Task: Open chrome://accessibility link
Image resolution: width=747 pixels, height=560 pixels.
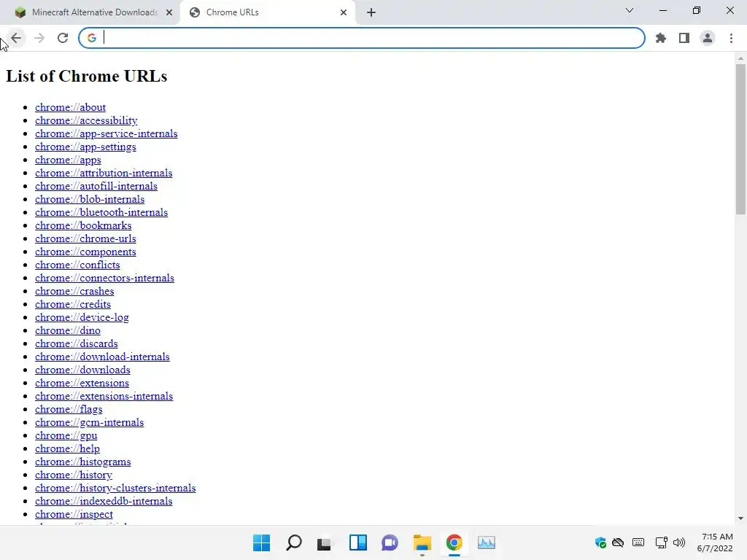Action: pos(86,120)
